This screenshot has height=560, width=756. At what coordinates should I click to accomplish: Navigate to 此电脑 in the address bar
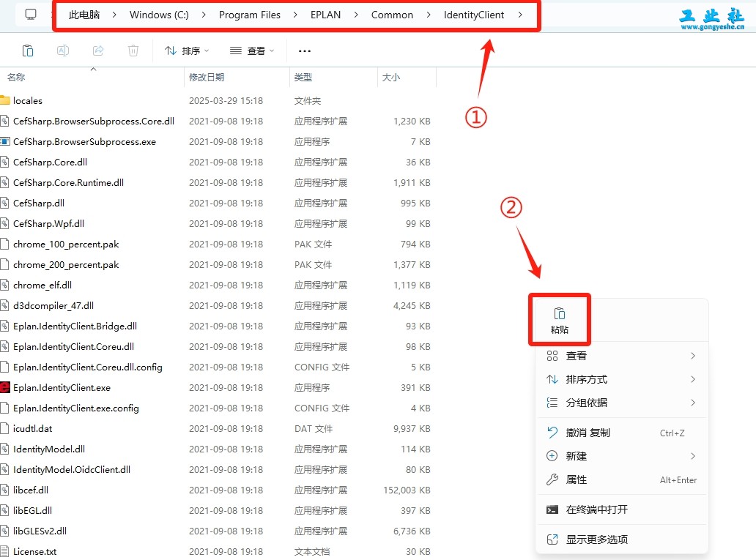click(x=84, y=15)
